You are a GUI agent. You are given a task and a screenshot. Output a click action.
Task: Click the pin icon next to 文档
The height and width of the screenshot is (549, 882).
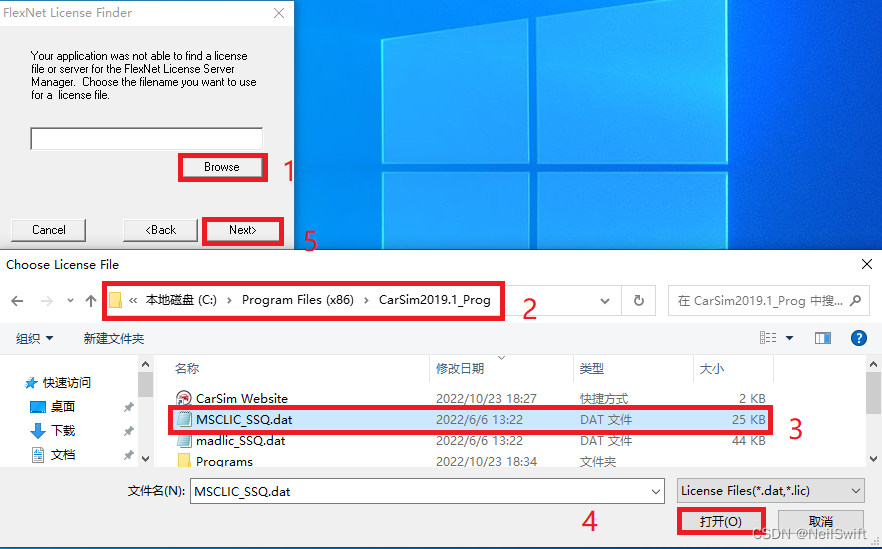(x=129, y=454)
